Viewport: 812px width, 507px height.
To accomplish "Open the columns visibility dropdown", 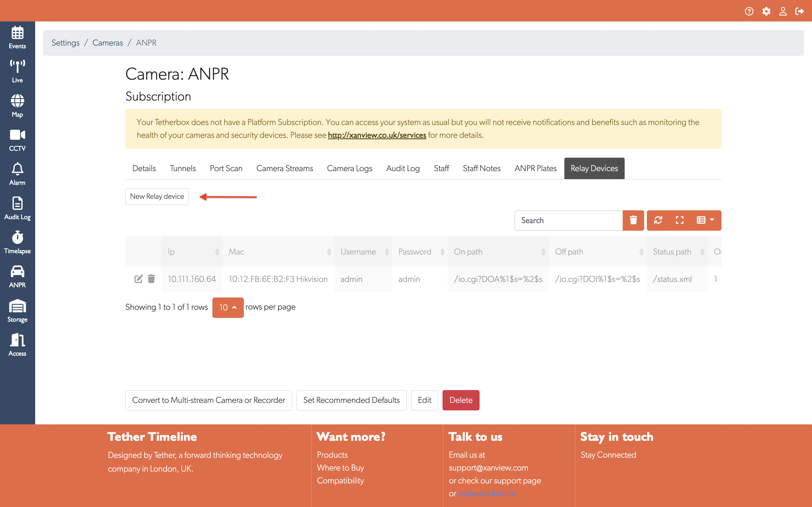I will (705, 220).
